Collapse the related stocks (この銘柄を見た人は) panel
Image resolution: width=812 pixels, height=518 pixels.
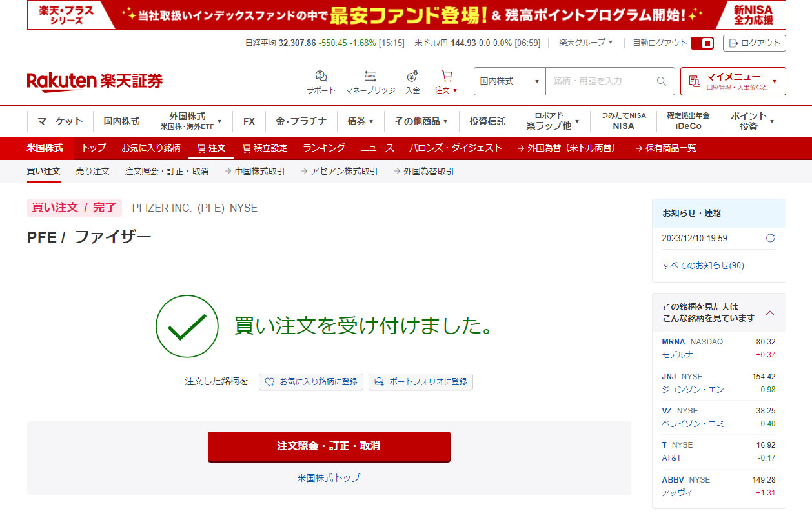click(x=769, y=313)
